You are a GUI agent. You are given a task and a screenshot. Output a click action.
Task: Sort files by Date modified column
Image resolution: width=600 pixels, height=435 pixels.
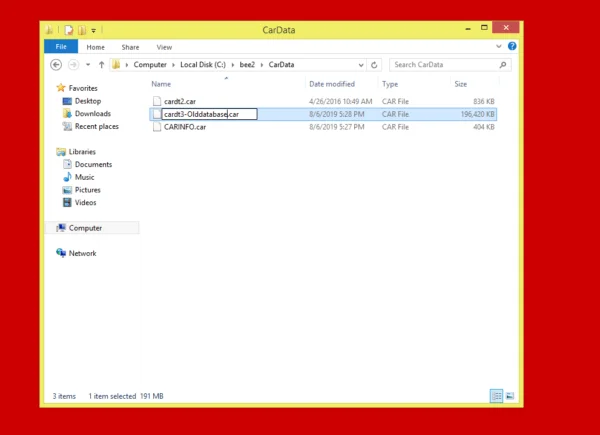coord(331,84)
